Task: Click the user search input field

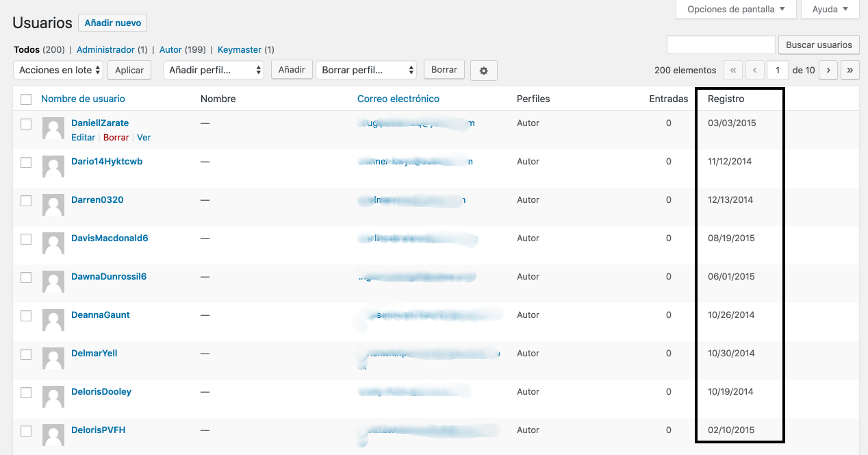Action: [x=721, y=45]
